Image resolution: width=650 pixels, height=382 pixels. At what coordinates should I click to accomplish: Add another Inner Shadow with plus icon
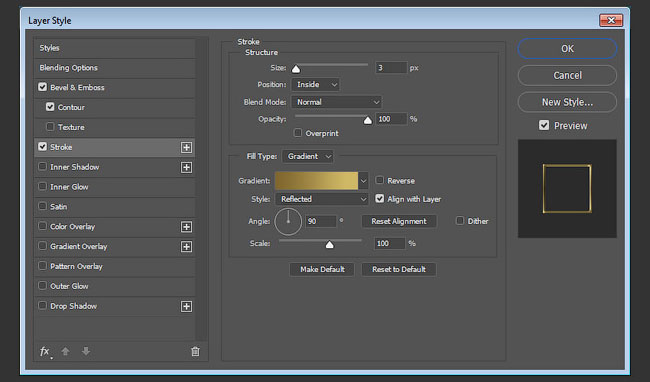coord(187,167)
